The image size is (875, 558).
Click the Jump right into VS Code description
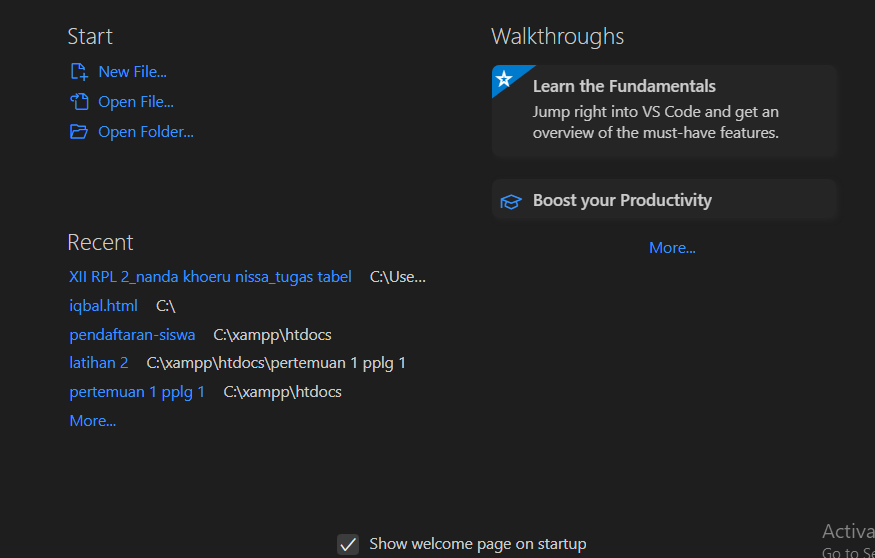656,122
